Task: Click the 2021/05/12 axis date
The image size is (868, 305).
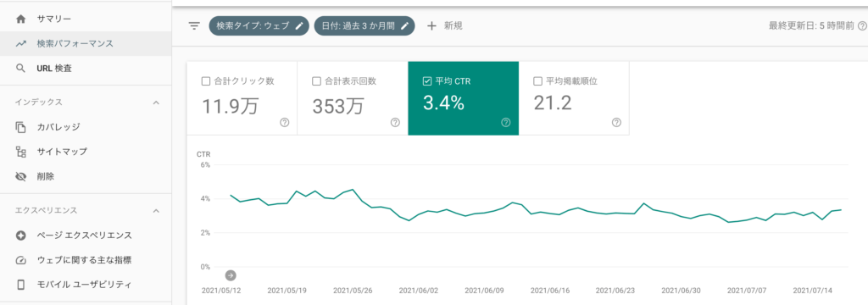Action: point(221,290)
